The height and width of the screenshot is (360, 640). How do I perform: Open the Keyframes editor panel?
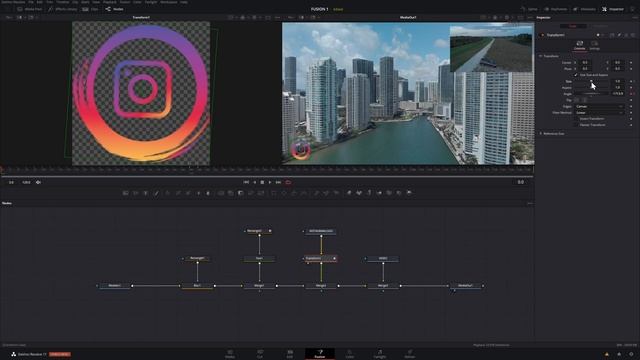(556, 9)
